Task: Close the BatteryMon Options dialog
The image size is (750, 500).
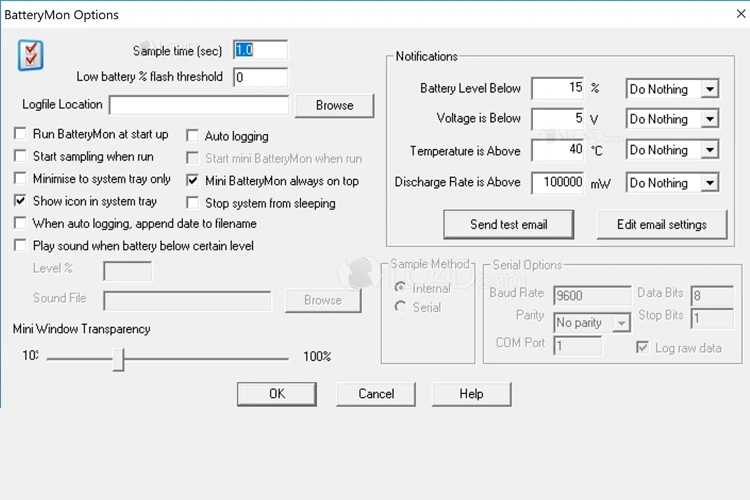Action: click(x=740, y=14)
